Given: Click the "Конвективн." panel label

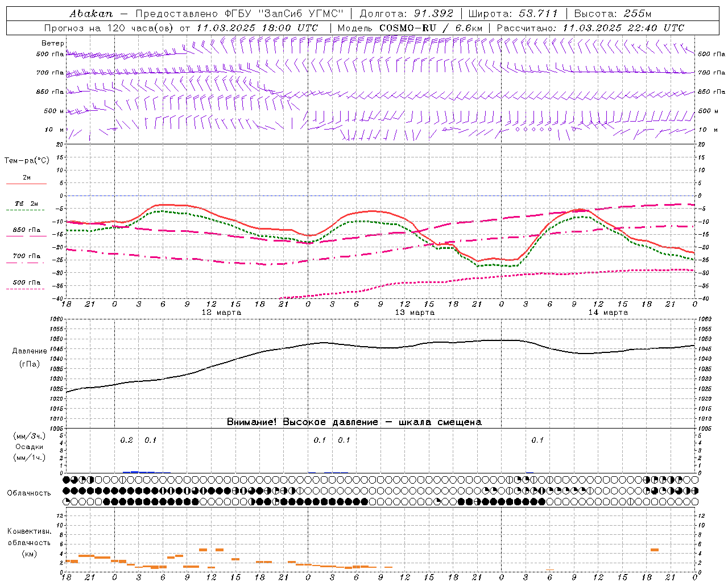Looking at the screenshot, I should [x=29, y=531].
